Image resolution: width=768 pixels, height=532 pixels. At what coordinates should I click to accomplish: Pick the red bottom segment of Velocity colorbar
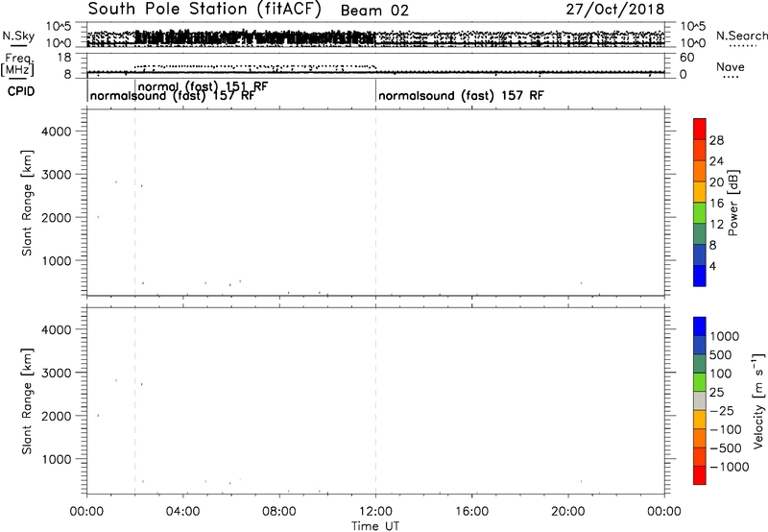pos(700,475)
